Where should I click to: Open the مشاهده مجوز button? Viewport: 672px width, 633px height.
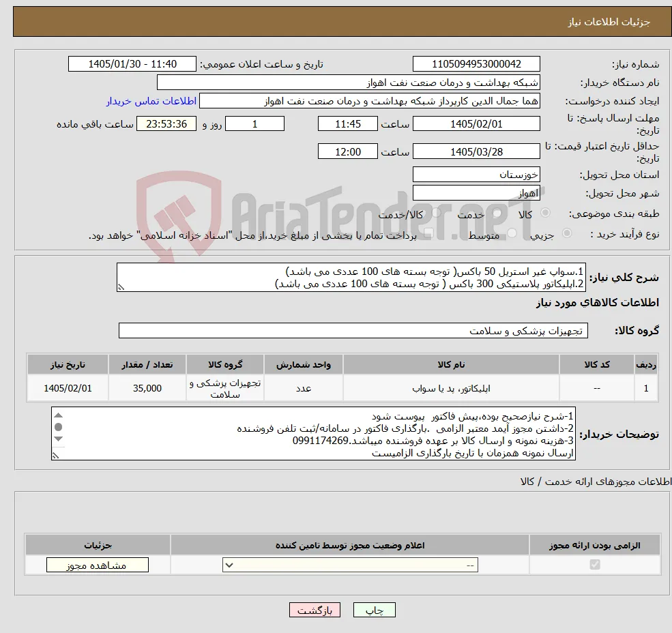98,565
